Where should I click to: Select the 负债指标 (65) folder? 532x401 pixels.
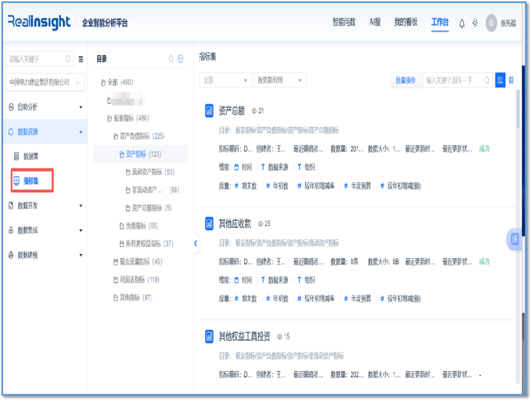point(139,226)
